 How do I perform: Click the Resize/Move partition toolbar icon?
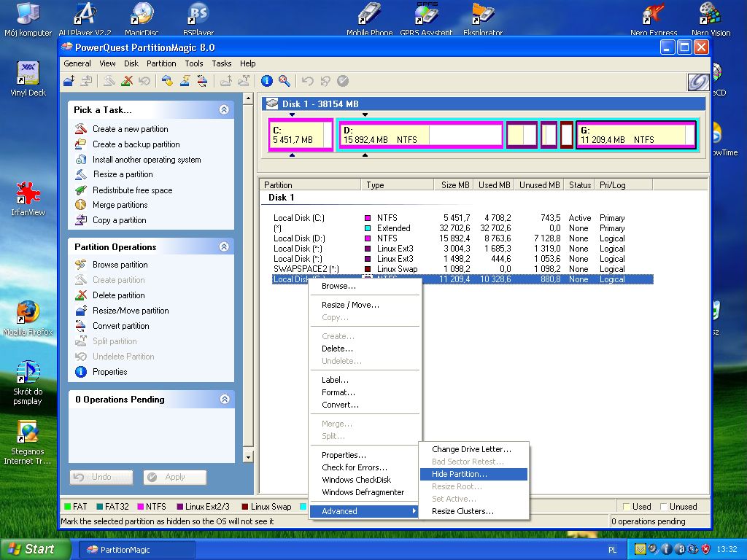[x=69, y=81]
